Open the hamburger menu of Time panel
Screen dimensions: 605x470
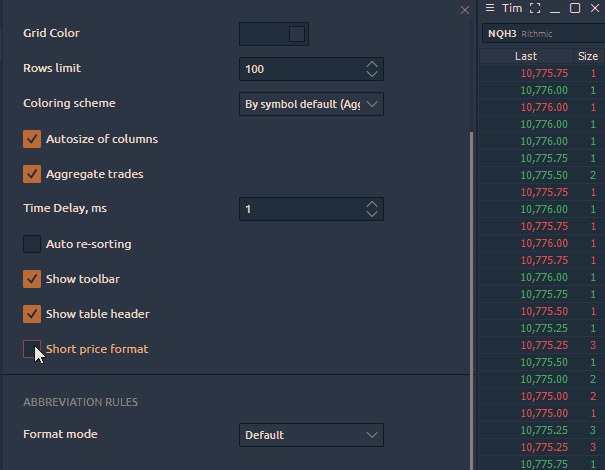[490, 8]
